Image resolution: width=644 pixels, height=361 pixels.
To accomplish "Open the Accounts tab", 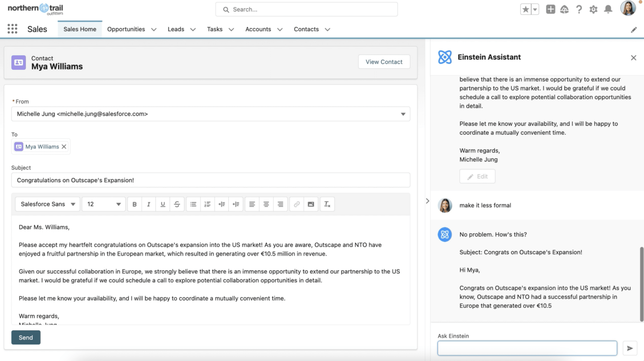I will [x=258, y=29].
